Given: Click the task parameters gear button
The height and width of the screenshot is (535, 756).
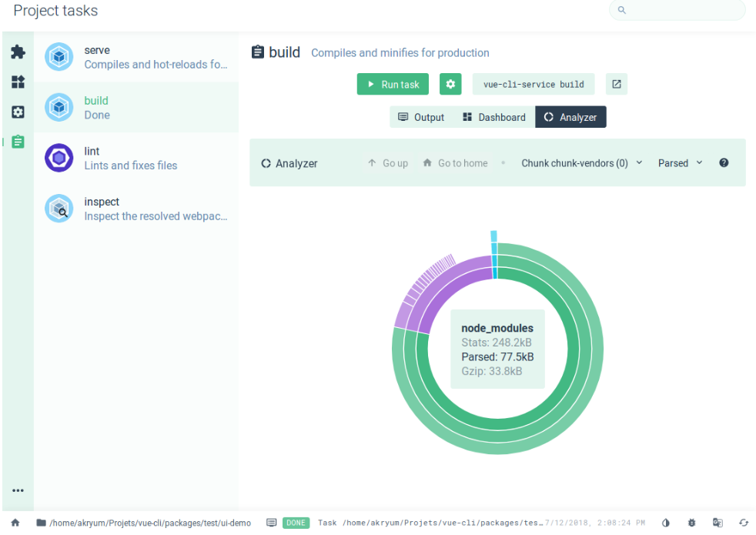Looking at the screenshot, I should coord(450,85).
